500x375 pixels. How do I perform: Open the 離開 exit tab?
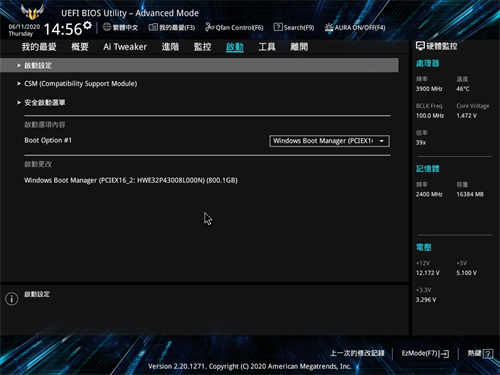(299, 47)
